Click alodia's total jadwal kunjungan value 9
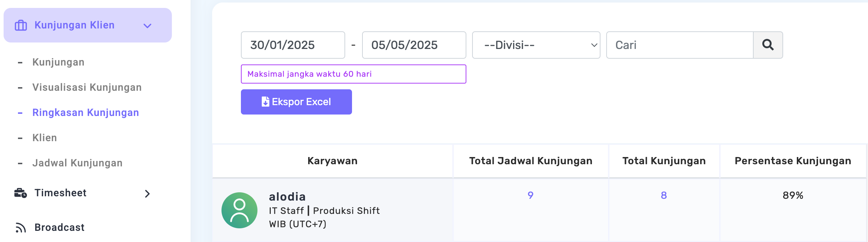868x242 pixels. 530,195
